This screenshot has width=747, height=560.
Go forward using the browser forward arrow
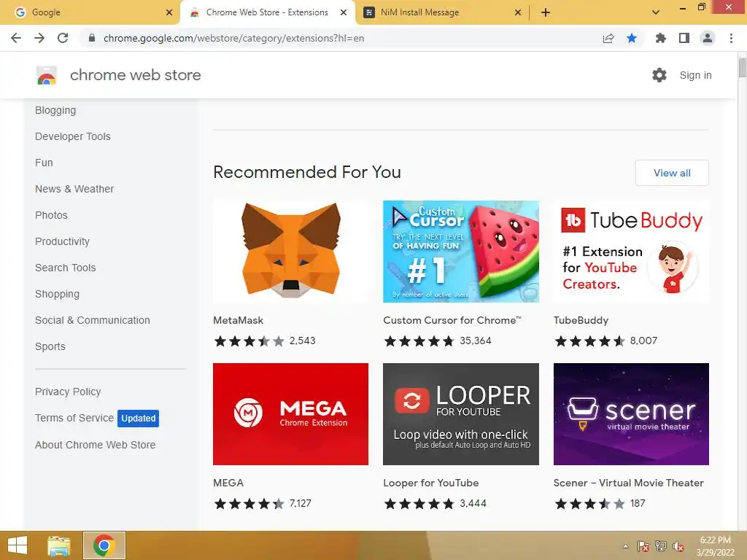point(39,38)
